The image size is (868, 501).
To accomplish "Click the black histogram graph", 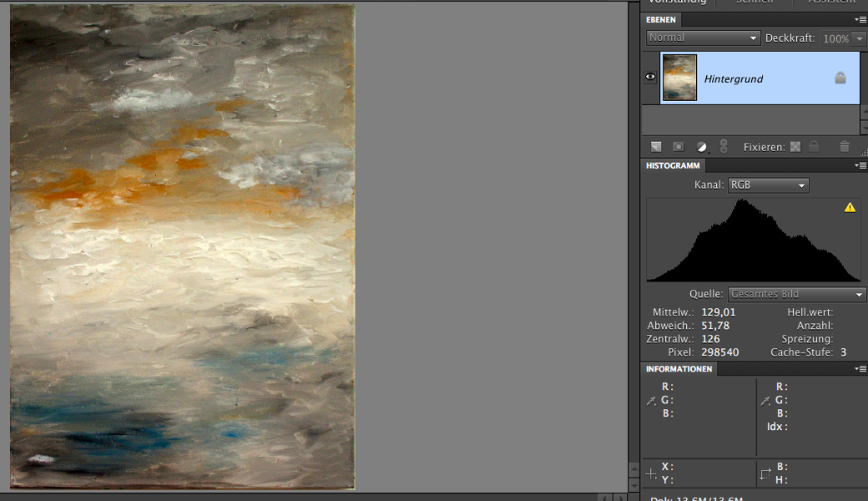I will [754, 240].
